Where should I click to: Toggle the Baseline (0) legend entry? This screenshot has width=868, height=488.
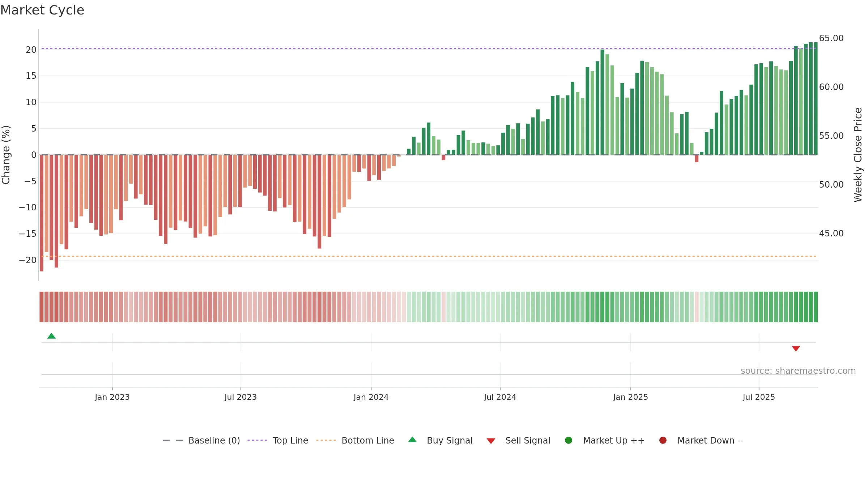[201, 440]
